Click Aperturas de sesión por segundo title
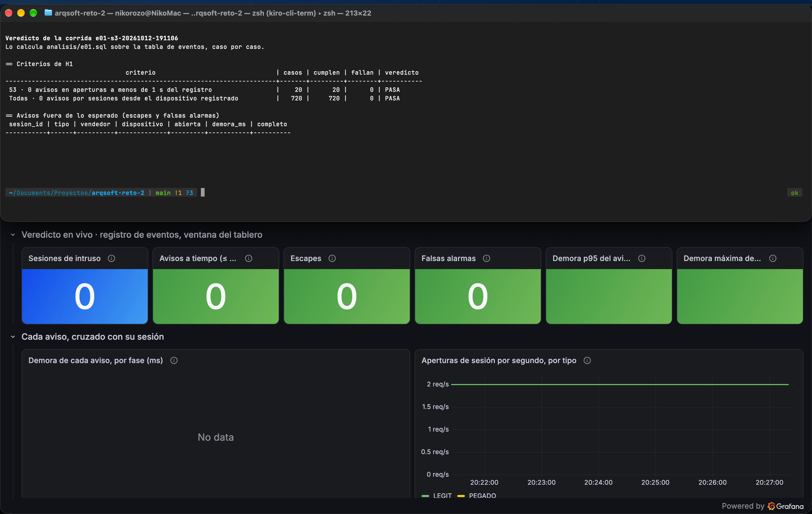Image resolution: width=812 pixels, height=514 pixels. point(499,361)
